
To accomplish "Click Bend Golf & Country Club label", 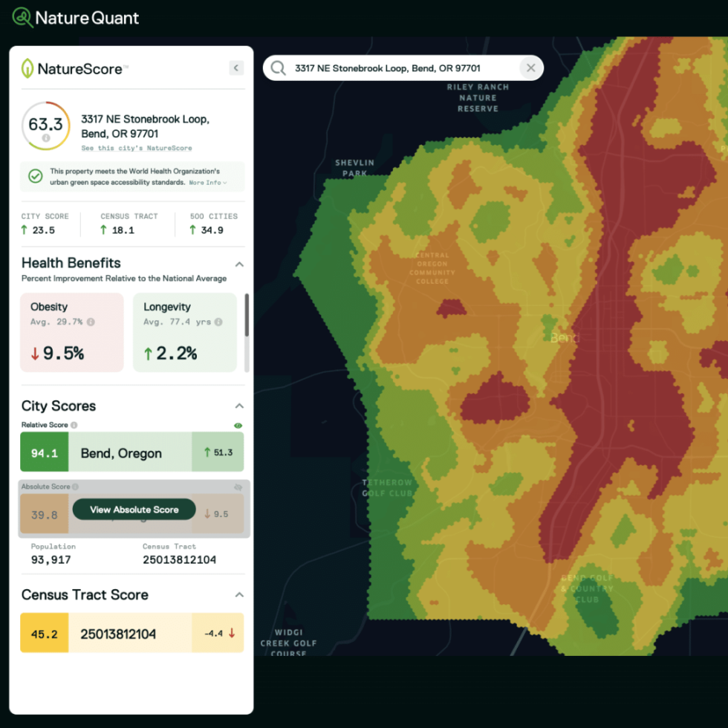I will tap(588, 588).
